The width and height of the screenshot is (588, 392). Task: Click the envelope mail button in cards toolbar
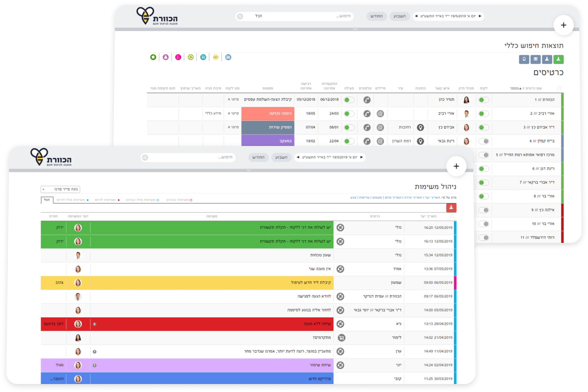(535, 59)
